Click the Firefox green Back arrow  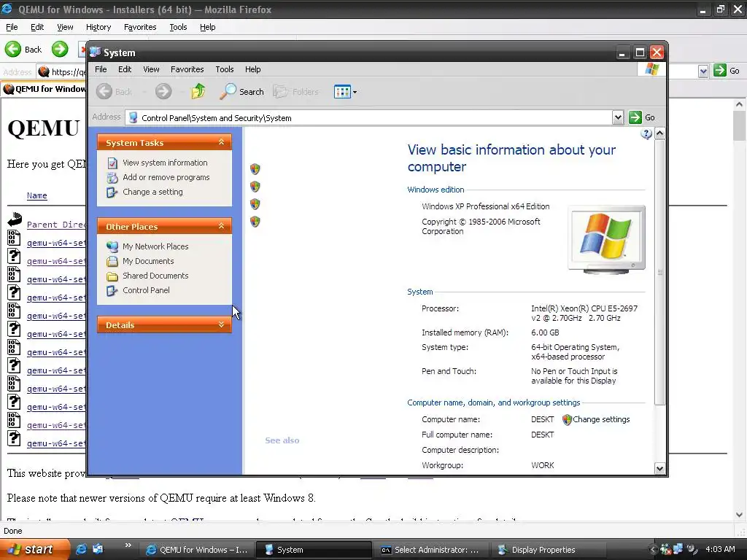13,49
